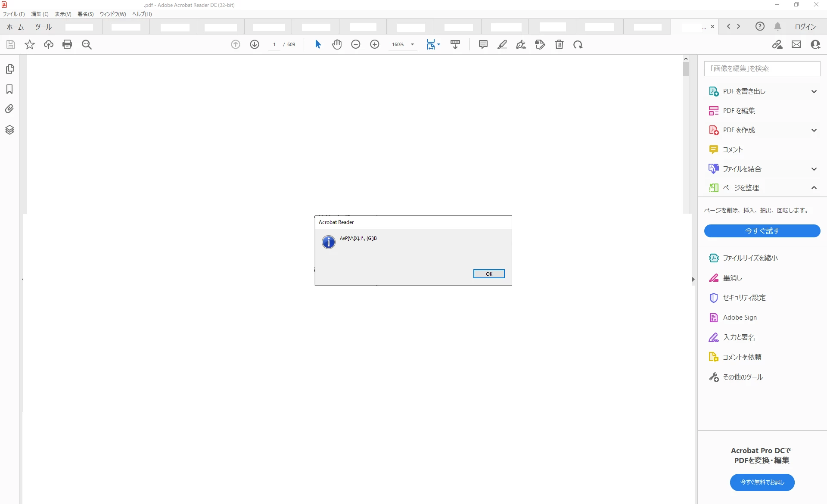Viewport: 827px width, 504px height.
Task: Open the 160% zoom level dropdown
Action: [x=412, y=44]
